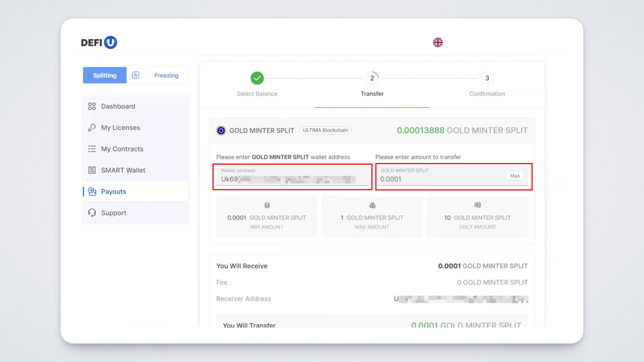The height and width of the screenshot is (362, 644).
Task: Click the GOLD MINTER SPLIT coin icon
Action: tap(221, 130)
